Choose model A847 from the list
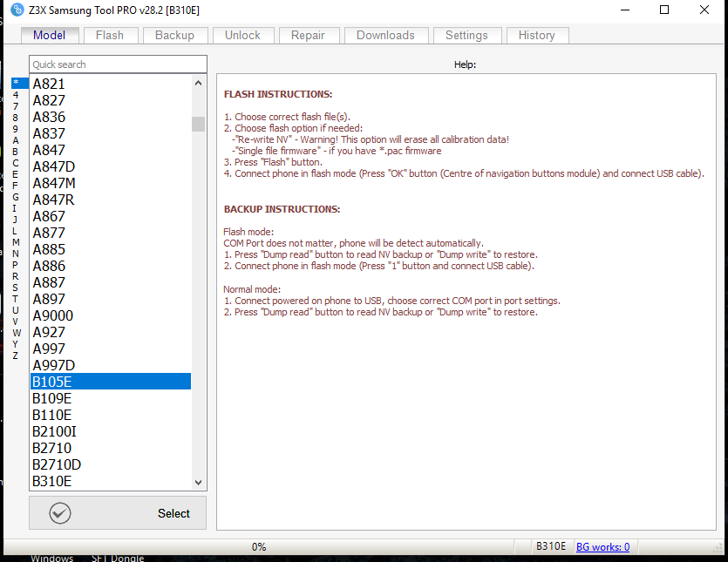728x562 pixels. (x=111, y=150)
